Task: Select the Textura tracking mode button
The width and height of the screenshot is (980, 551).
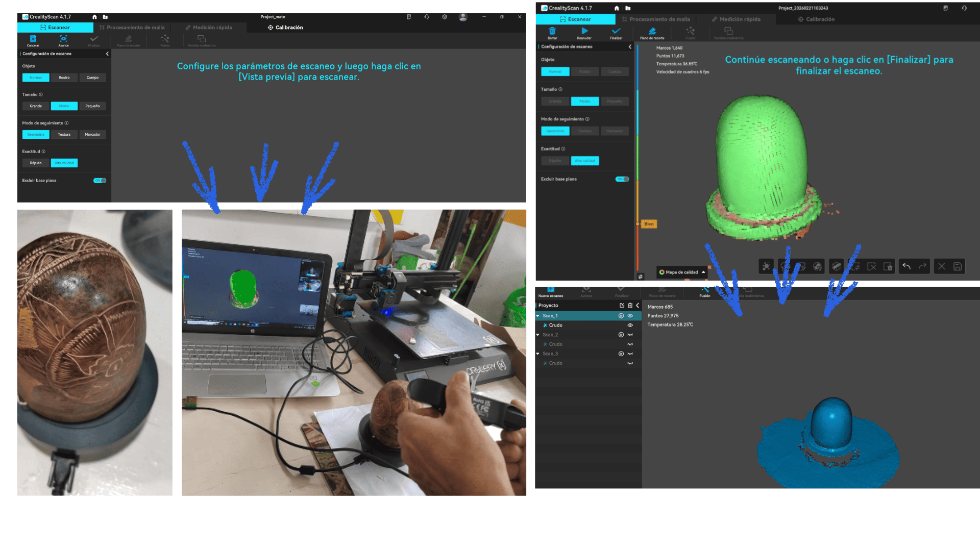Action: 64,135
